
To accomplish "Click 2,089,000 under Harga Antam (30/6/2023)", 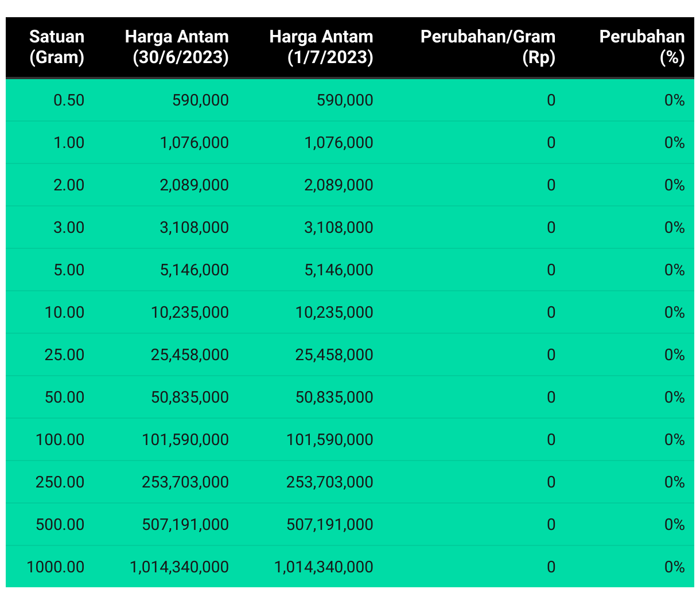I will coord(195,185).
